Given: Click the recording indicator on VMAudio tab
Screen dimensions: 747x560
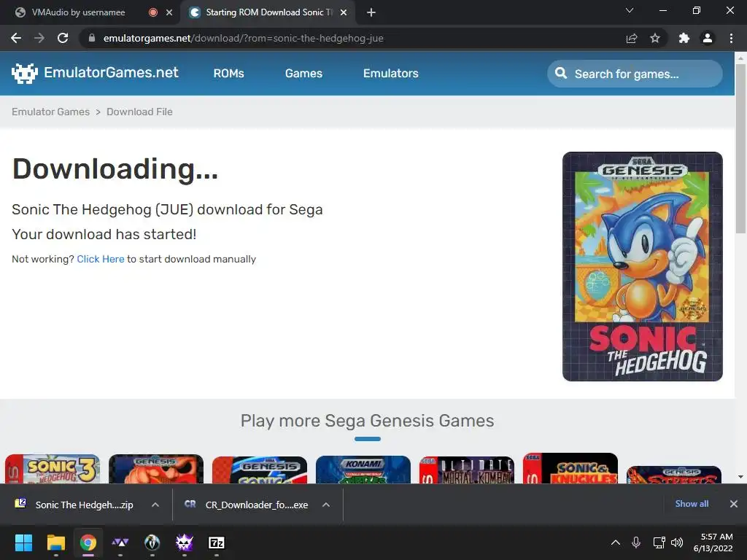Looking at the screenshot, I should click(x=153, y=12).
